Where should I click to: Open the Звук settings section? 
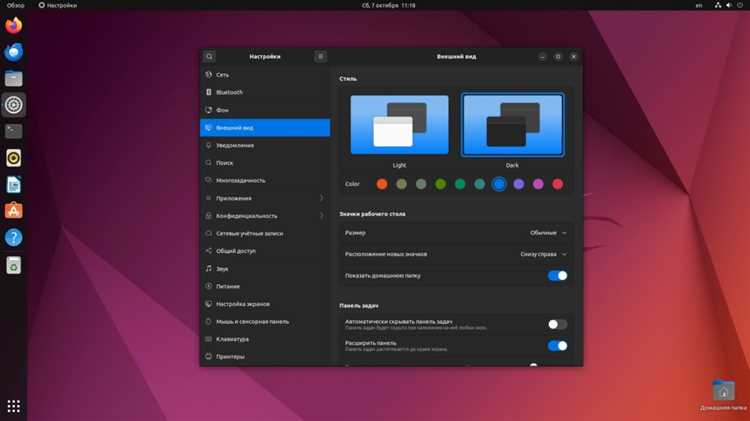(x=265, y=269)
